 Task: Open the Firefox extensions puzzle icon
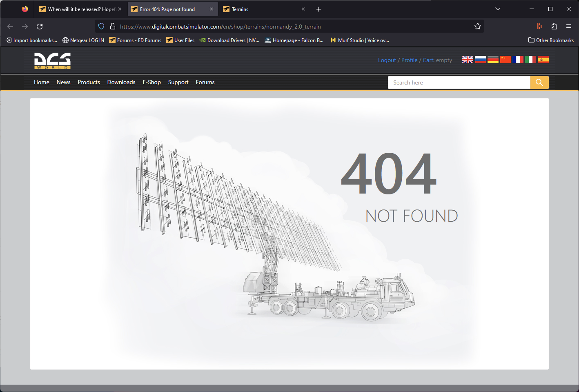[x=554, y=26]
